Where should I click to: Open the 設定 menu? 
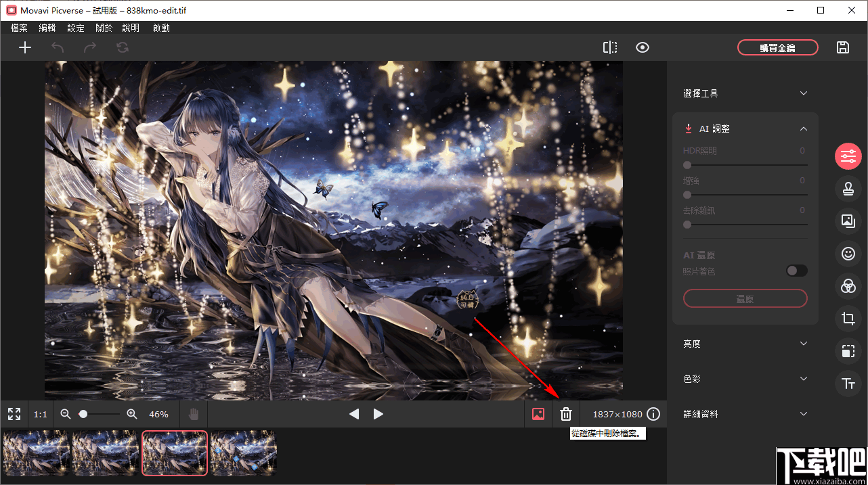tap(76, 28)
